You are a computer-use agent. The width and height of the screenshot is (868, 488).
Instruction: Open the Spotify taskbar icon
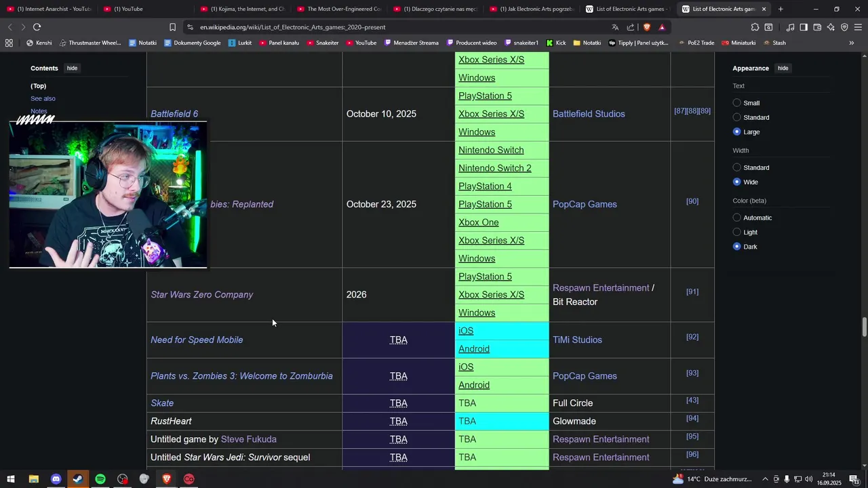click(100, 479)
